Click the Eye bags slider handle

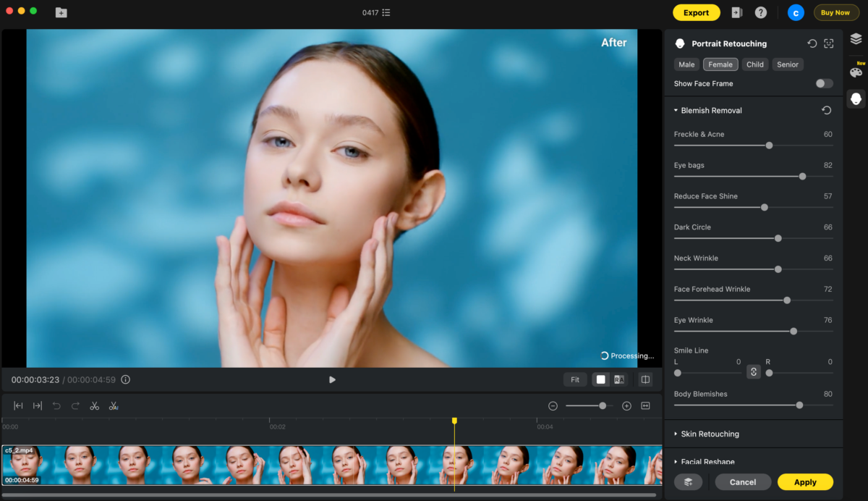(x=802, y=177)
